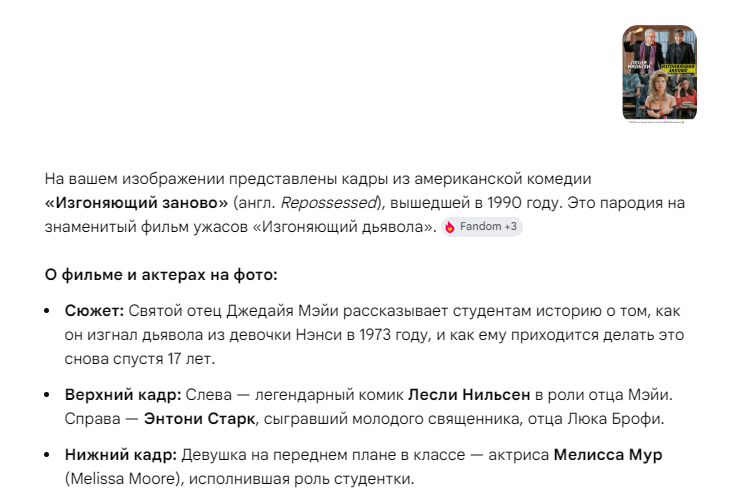Click the heading «О фильме и актерах на фото:»
The width and height of the screenshot is (732, 496).
point(161,275)
